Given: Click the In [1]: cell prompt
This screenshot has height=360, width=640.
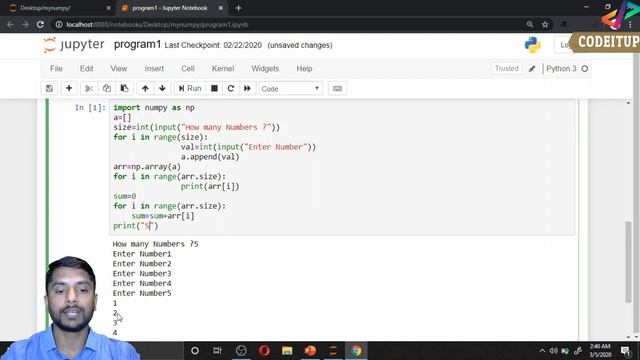Looking at the screenshot, I should (90, 108).
